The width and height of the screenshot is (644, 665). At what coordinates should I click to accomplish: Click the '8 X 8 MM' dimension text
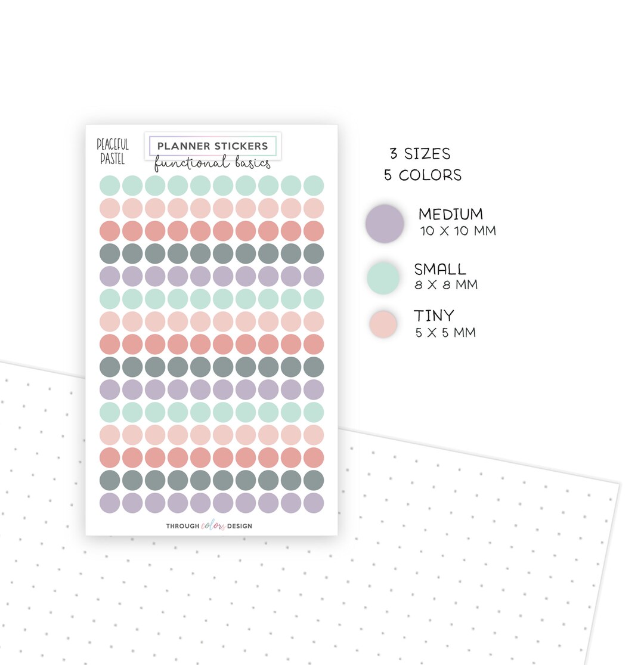click(x=446, y=284)
